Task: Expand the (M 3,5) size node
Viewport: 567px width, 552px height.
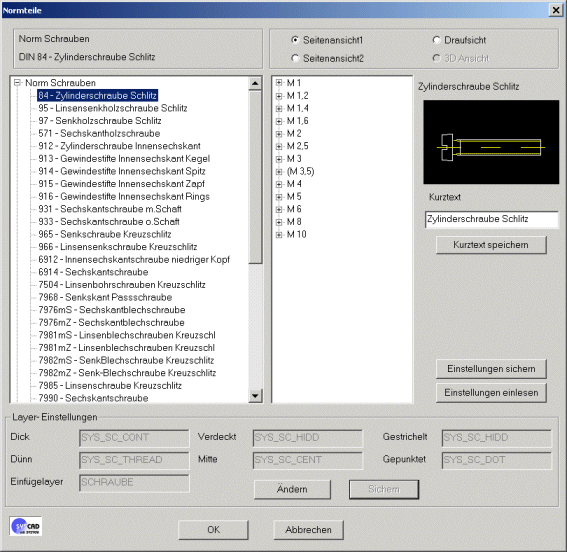Action: click(x=279, y=171)
